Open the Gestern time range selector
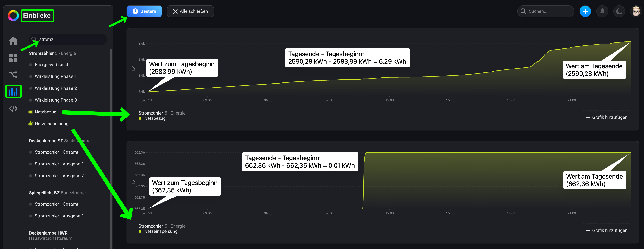This screenshot has width=644, height=249. coord(144,11)
